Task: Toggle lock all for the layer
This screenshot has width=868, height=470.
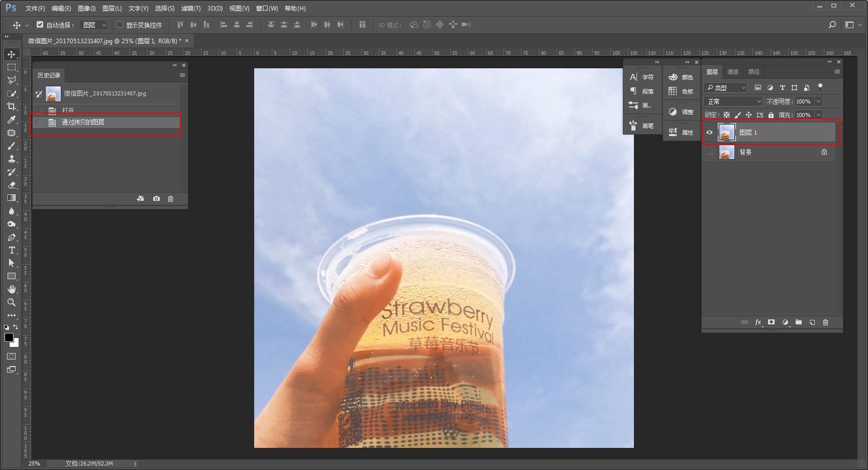Action: (x=771, y=115)
